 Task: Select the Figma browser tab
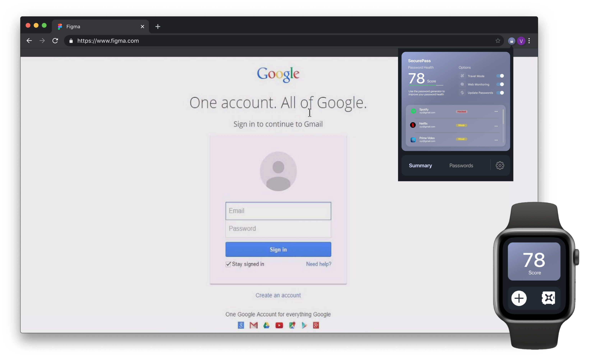coord(100,26)
